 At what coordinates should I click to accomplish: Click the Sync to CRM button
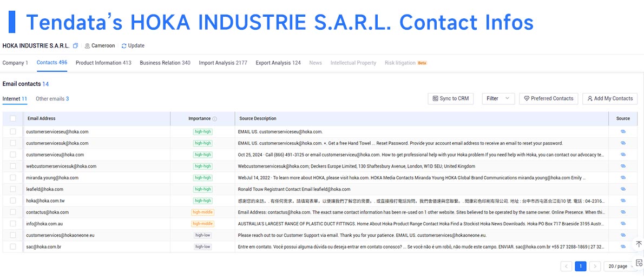click(451, 98)
